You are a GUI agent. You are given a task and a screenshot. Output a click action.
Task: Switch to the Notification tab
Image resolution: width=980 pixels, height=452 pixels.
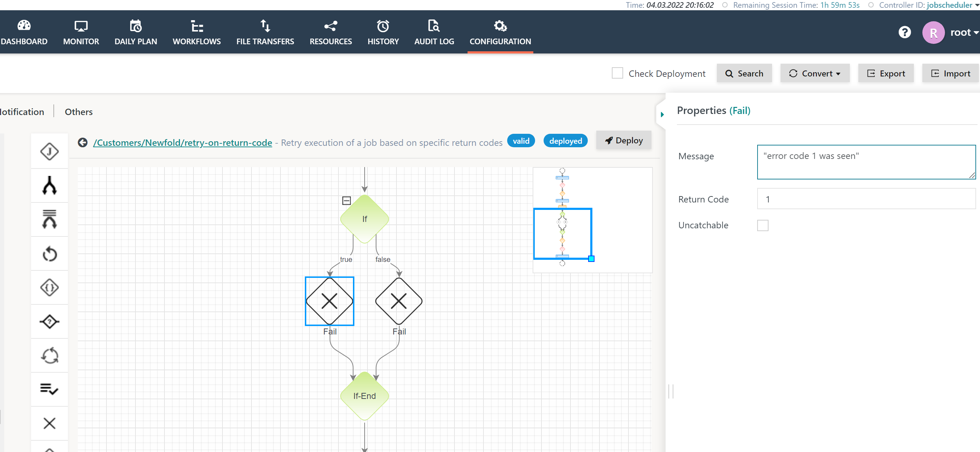22,111
